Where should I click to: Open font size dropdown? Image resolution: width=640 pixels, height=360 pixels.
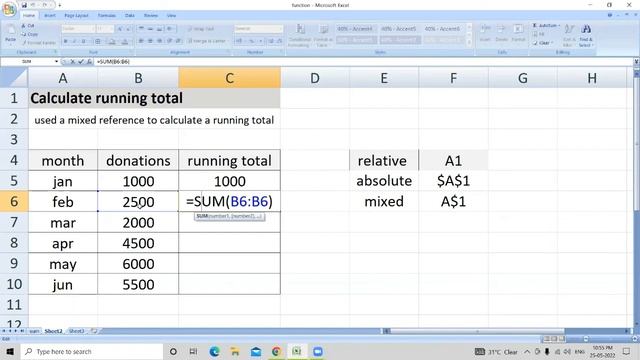(111, 29)
